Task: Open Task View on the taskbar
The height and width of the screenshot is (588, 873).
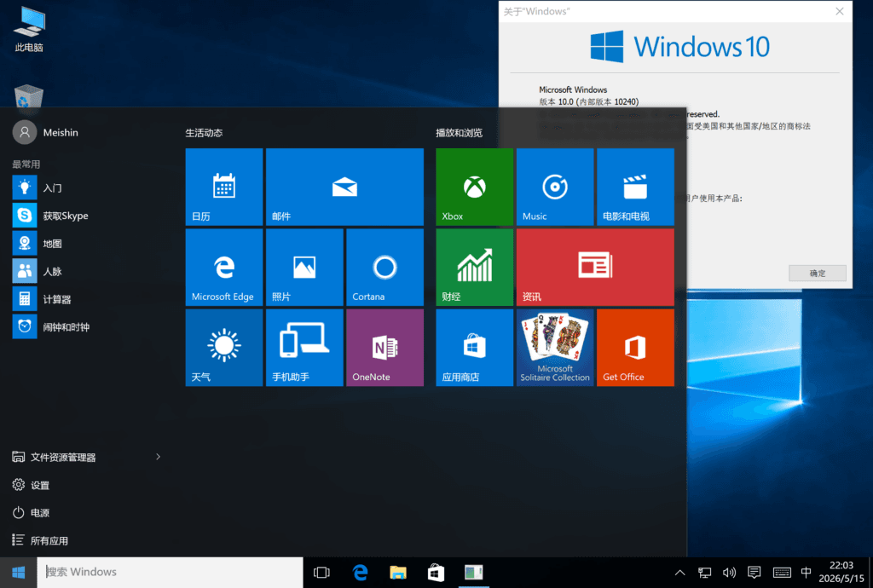Action: click(x=321, y=573)
